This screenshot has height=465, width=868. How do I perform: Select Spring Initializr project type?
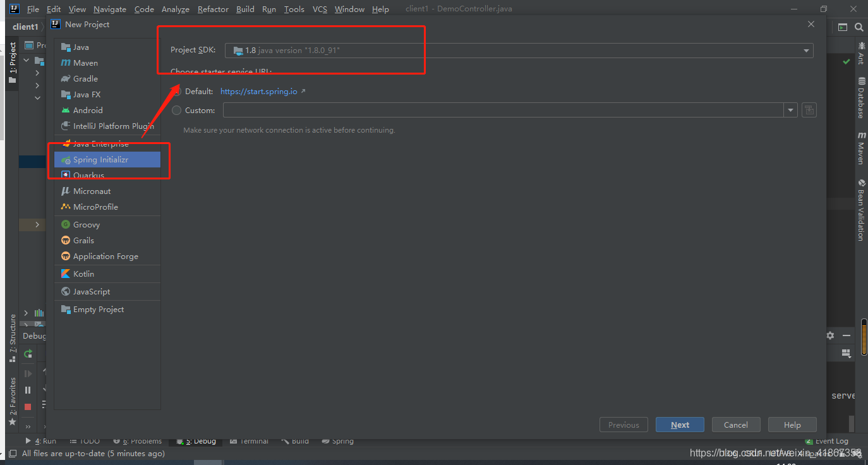(x=107, y=160)
